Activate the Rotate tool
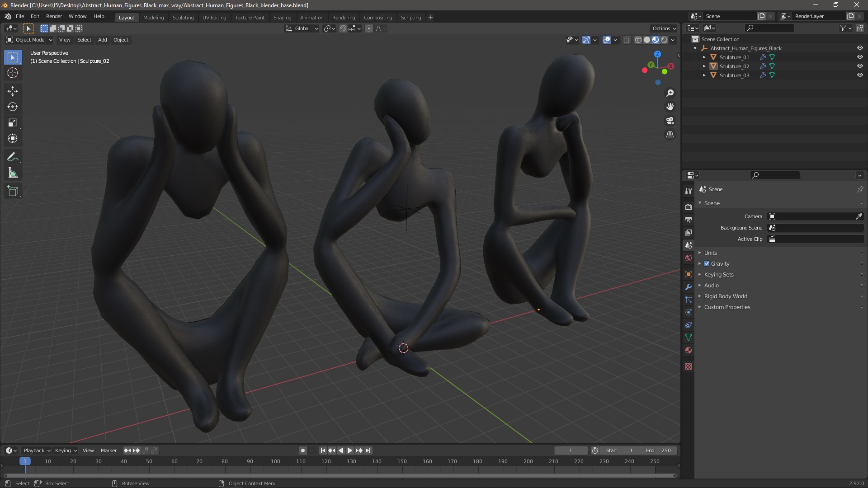 tap(13, 107)
